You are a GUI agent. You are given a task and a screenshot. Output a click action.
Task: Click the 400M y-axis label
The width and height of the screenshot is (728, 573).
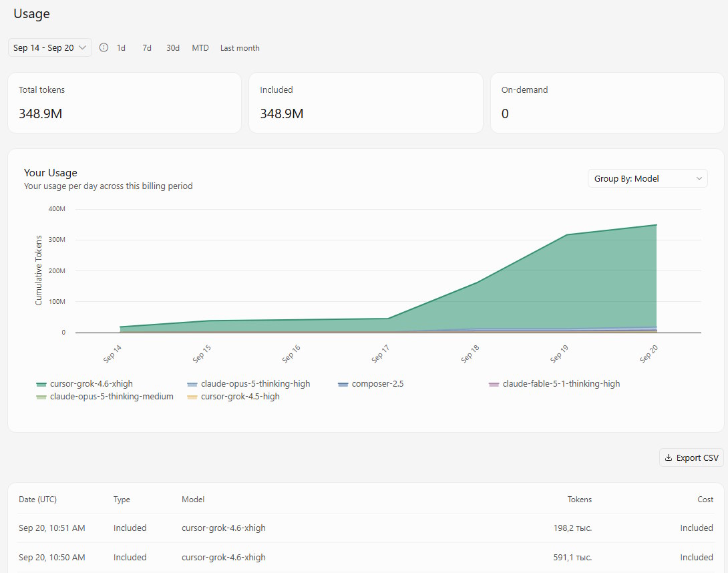click(57, 209)
